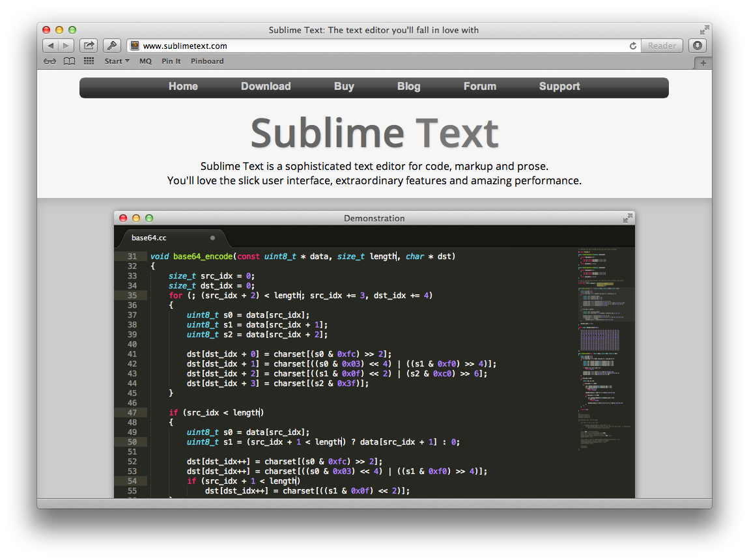This screenshot has width=749, height=560.
Task: Click the Sublime Text favicon in address bar
Action: 135,46
